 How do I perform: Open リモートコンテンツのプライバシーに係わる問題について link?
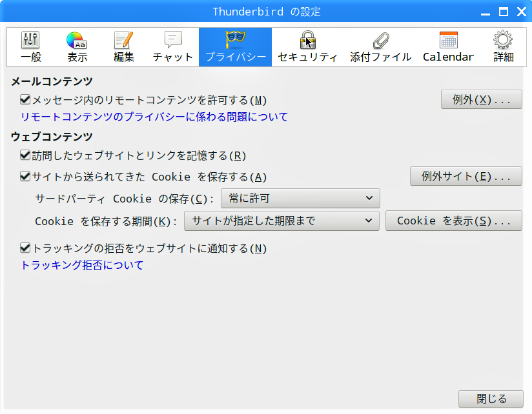[x=154, y=117]
